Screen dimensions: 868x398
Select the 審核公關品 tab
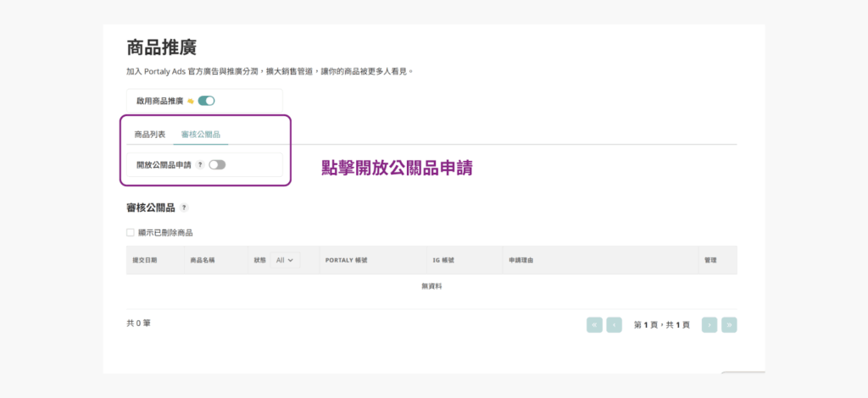coord(201,134)
